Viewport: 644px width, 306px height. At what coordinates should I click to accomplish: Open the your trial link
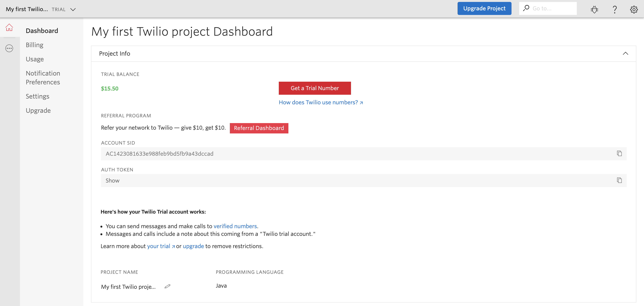click(161, 246)
